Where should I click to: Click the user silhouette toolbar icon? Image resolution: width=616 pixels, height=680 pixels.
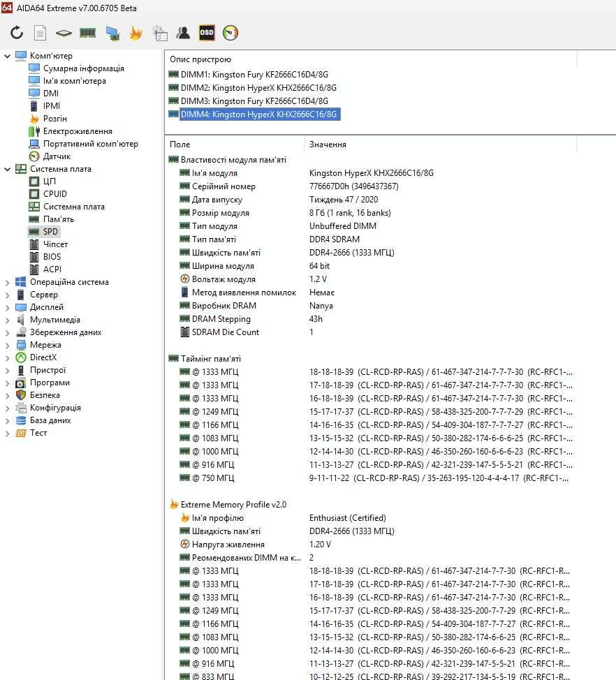tap(183, 33)
